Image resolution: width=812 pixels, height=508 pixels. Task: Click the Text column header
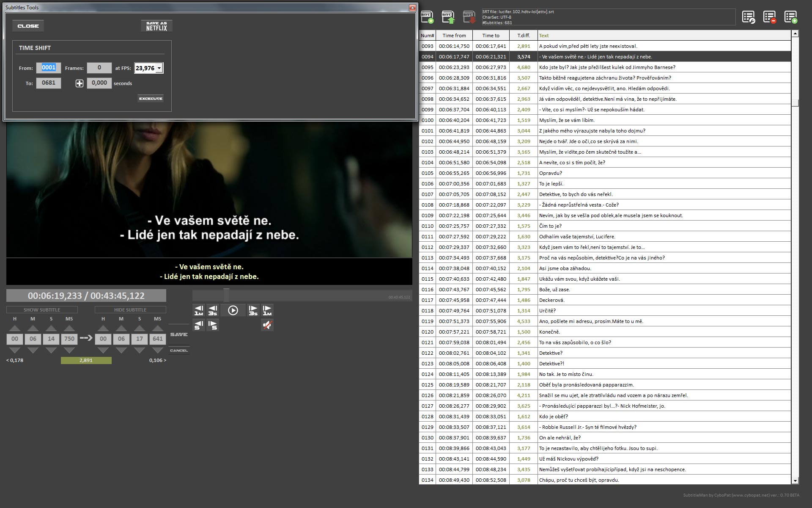(664, 36)
